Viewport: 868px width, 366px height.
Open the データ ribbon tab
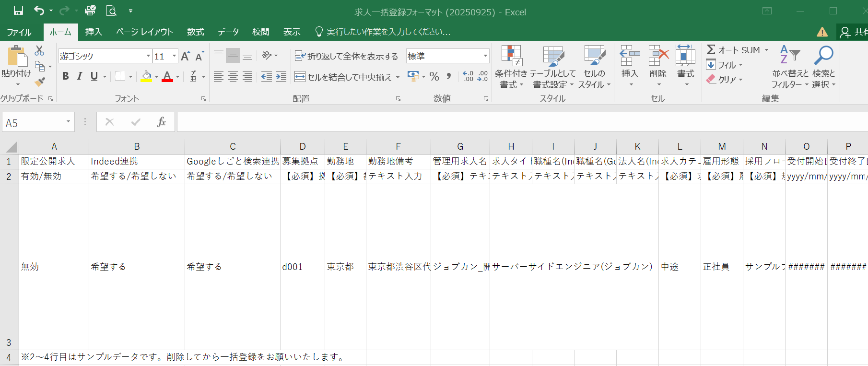tap(228, 32)
